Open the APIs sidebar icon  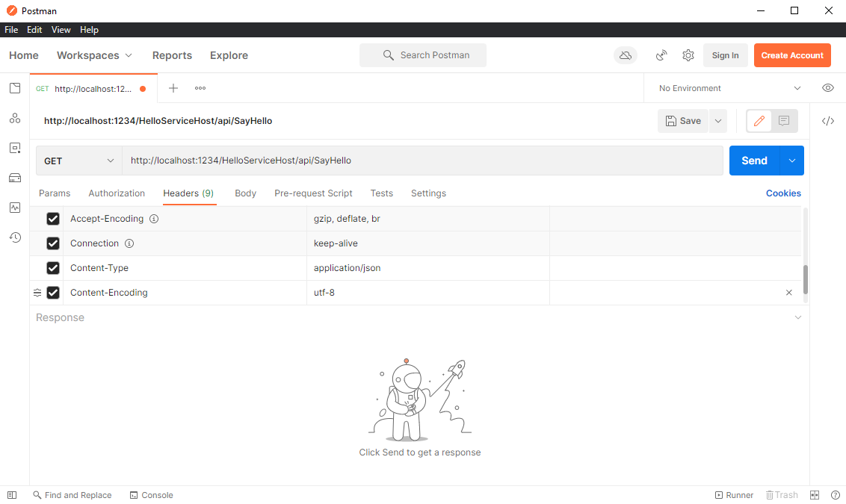point(14,118)
